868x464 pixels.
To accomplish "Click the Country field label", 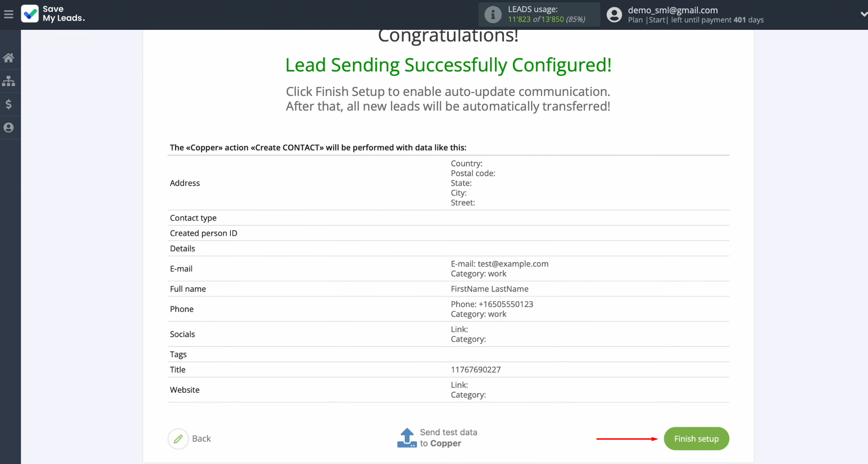I will tap(466, 163).
